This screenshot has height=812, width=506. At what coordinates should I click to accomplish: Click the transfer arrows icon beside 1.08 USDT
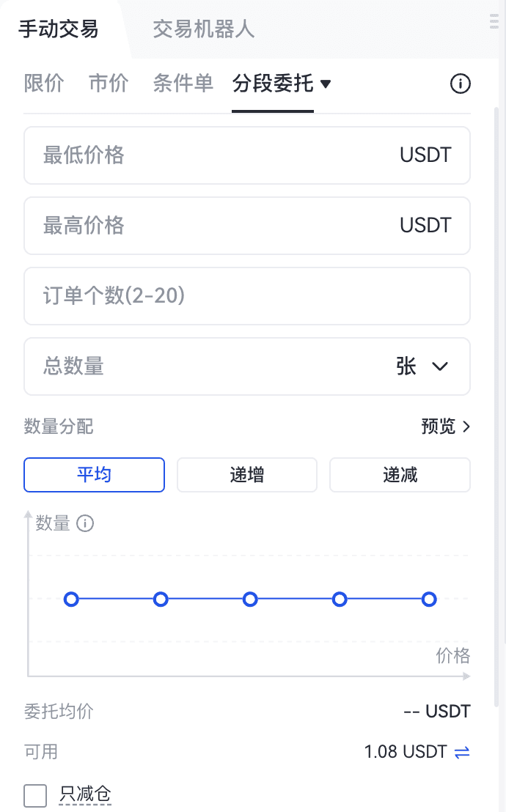point(462,752)
